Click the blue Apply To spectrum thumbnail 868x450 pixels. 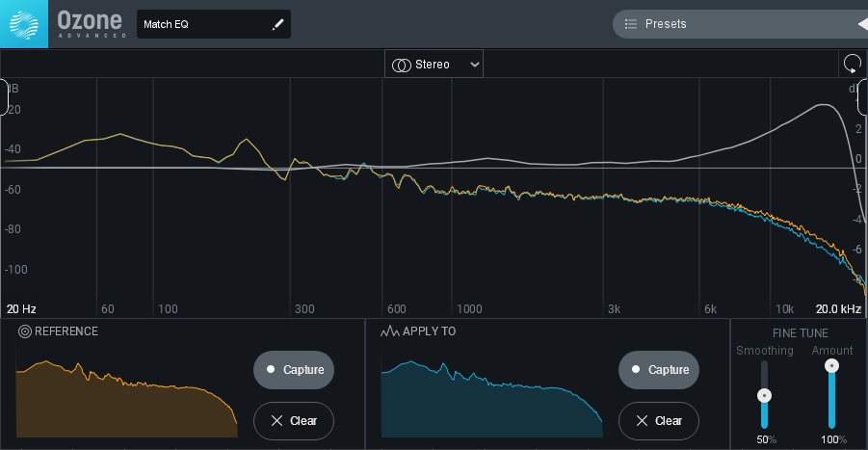tap(491, 399)
